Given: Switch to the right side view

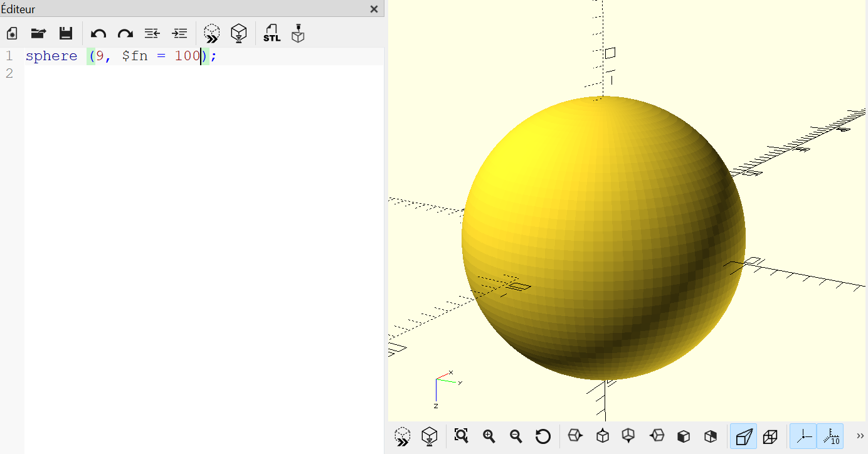Looking at the screenshot, I should [x=575, y=436].
